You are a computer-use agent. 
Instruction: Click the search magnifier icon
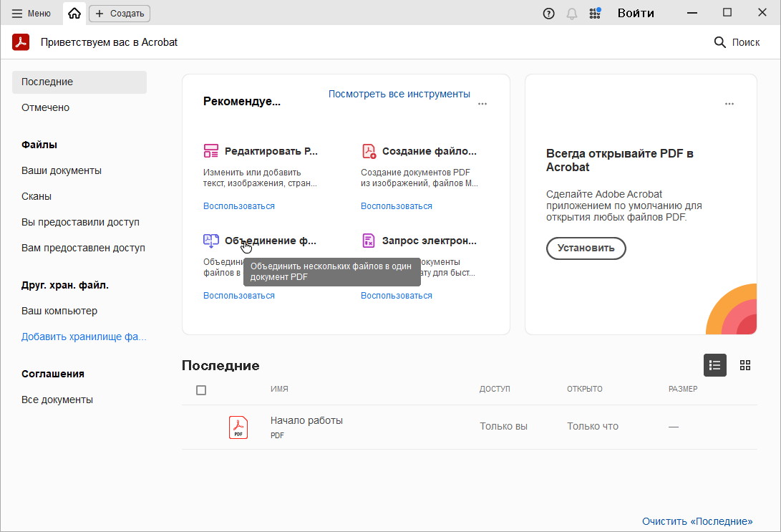[x=719, y=42]
